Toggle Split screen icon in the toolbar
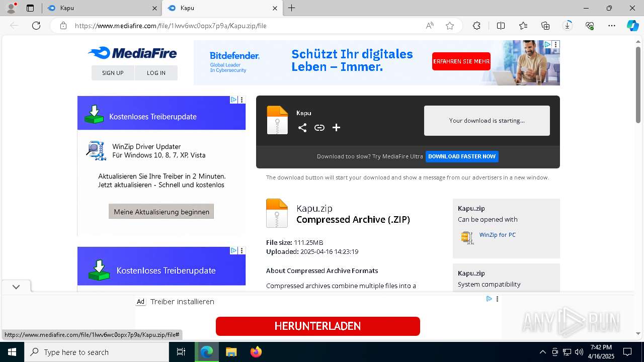Image resolution: width=644 pixels, height=362 pixels. click(501, 26)
